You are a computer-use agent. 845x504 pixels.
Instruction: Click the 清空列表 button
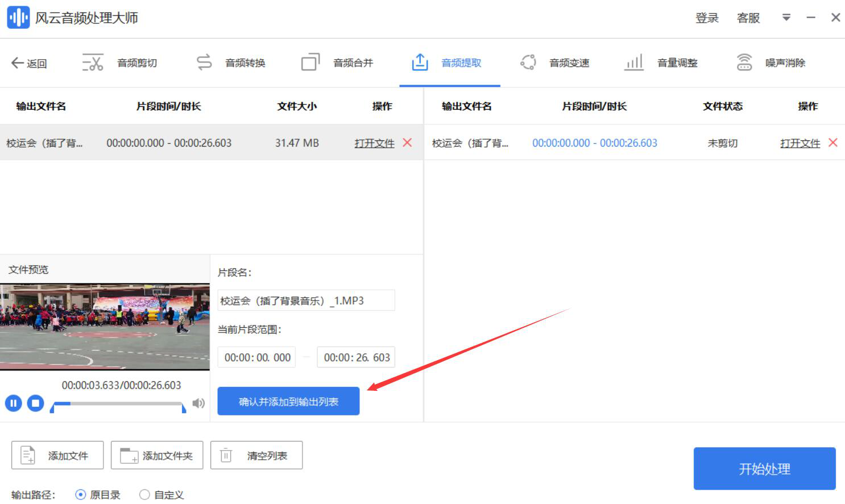pos(256,455)
